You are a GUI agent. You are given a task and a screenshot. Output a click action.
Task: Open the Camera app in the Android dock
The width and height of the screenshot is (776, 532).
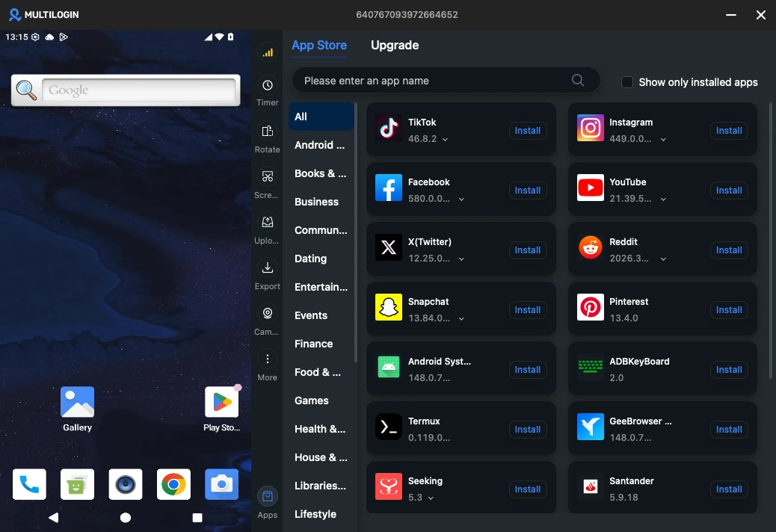[x=222, y=484]
